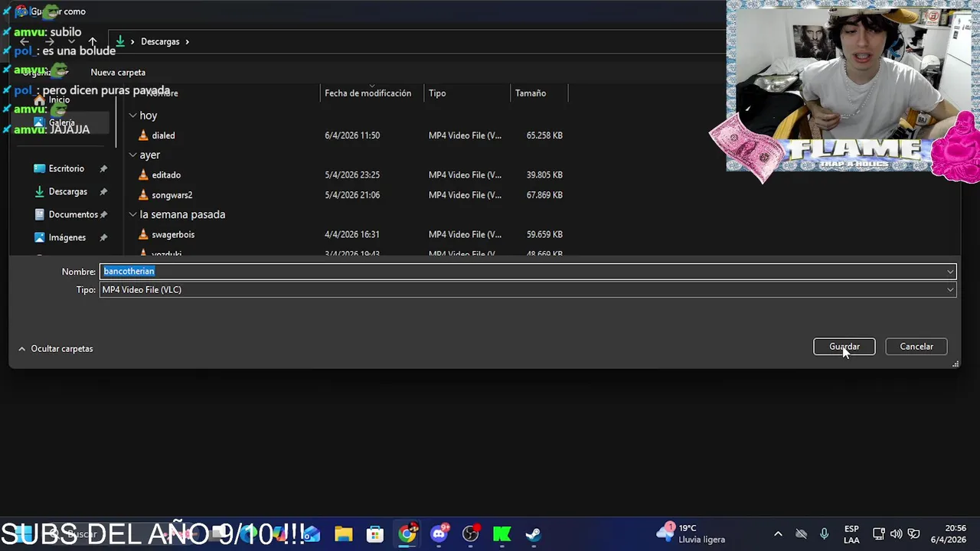Collapse the "la semana pasada" group
This screenshot has height=551, width=980.
[x=132, y=215]
